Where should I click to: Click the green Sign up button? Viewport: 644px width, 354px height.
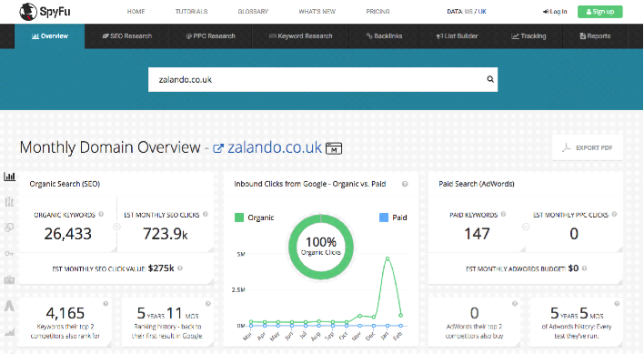point(600,12)
